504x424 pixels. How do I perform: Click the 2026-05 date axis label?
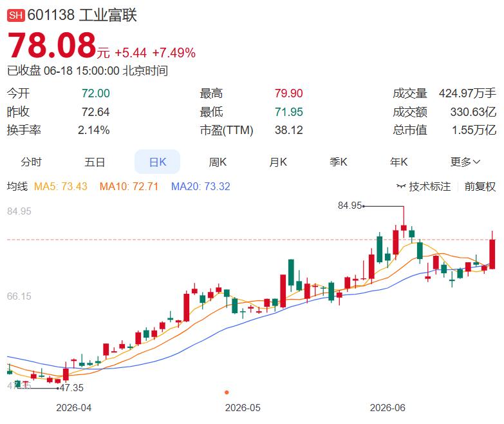click(243, 408)
